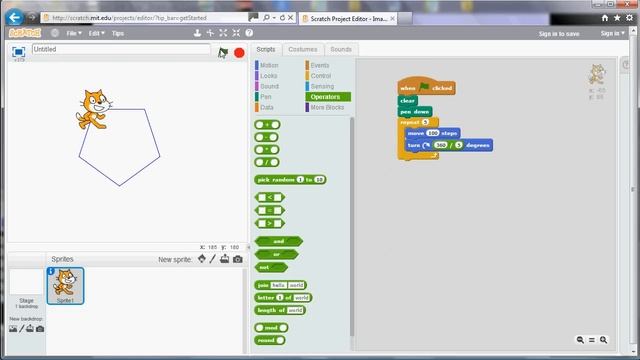Click the project title field Untitled
The width and height of the screenshot is (640, 360).
[121, 49]
